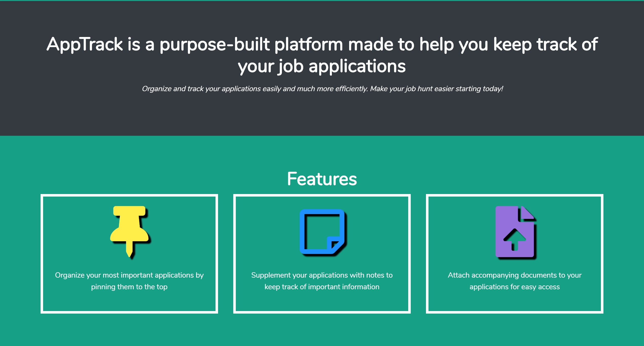Click the white border of the notes feature card
Image resolution: width=644 pixels, height=346 pixels.
(235, 253)
